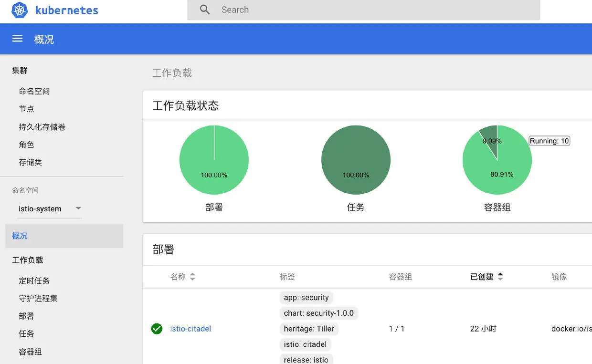Click the 任务 chart caption

[356, 208]
